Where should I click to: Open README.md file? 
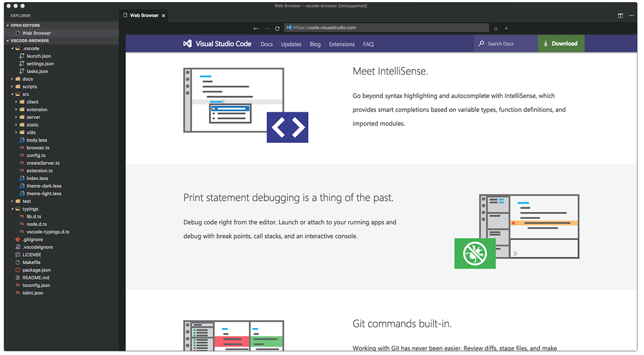[x=35, y=278]
